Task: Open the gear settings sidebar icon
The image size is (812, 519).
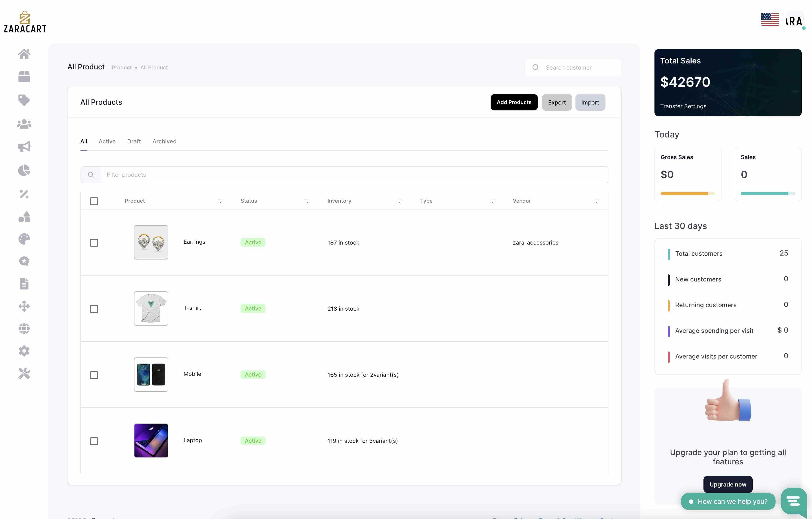Action: (x=24, y=351)
